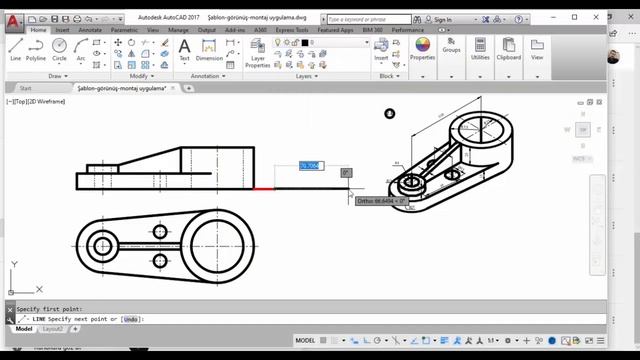Switch to the Annotate ribbon tab
Screen dimensions: 640x360
(x=90, y=30)
